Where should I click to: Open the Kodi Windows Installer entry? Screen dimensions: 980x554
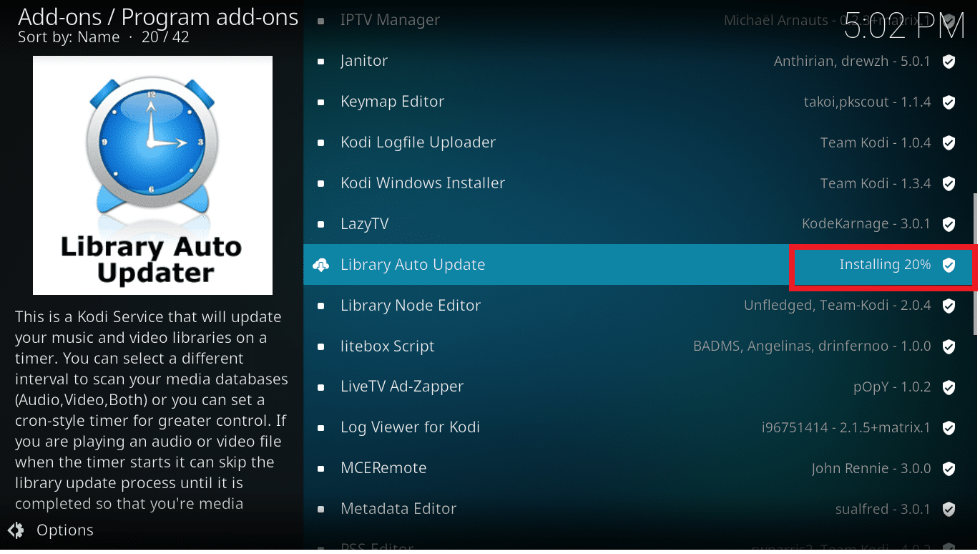[x=422, y=183]
